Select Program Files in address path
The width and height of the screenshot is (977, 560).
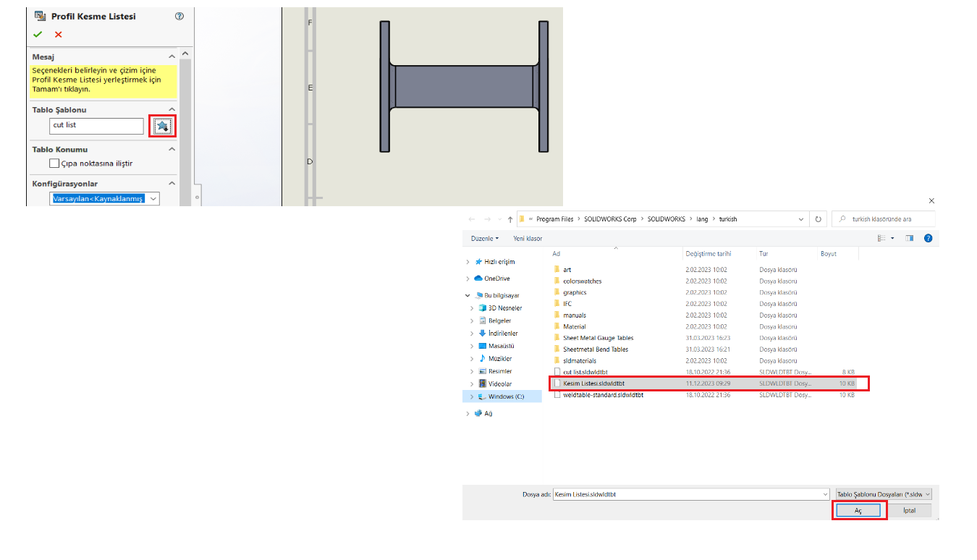point(555,219)
